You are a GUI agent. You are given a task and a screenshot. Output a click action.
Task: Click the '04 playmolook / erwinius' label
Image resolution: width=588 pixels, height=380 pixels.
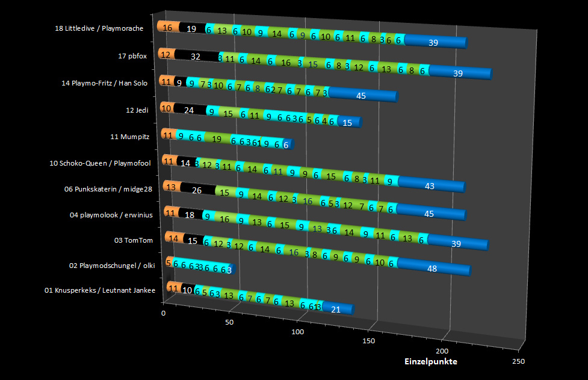point(111,215)
